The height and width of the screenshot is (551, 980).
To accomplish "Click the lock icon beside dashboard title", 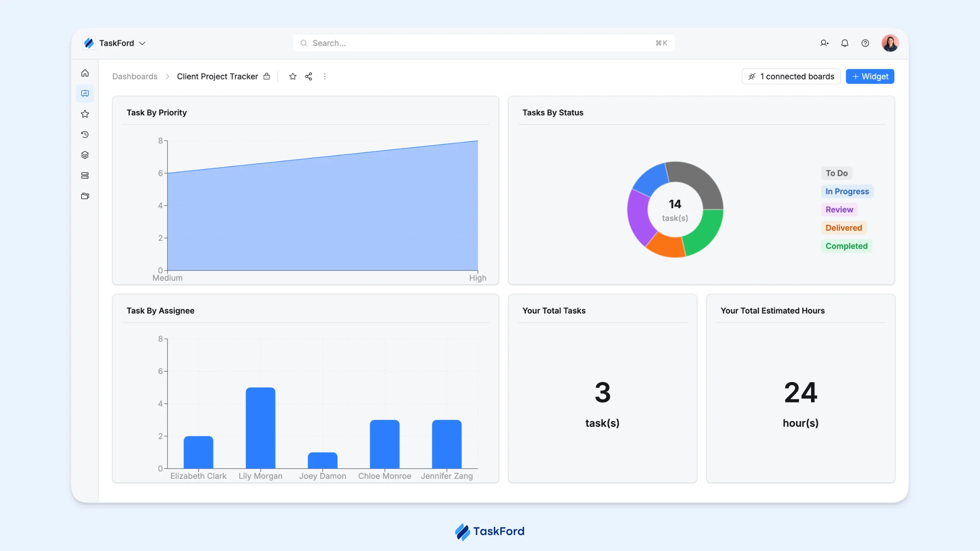I will coord(267,76).
